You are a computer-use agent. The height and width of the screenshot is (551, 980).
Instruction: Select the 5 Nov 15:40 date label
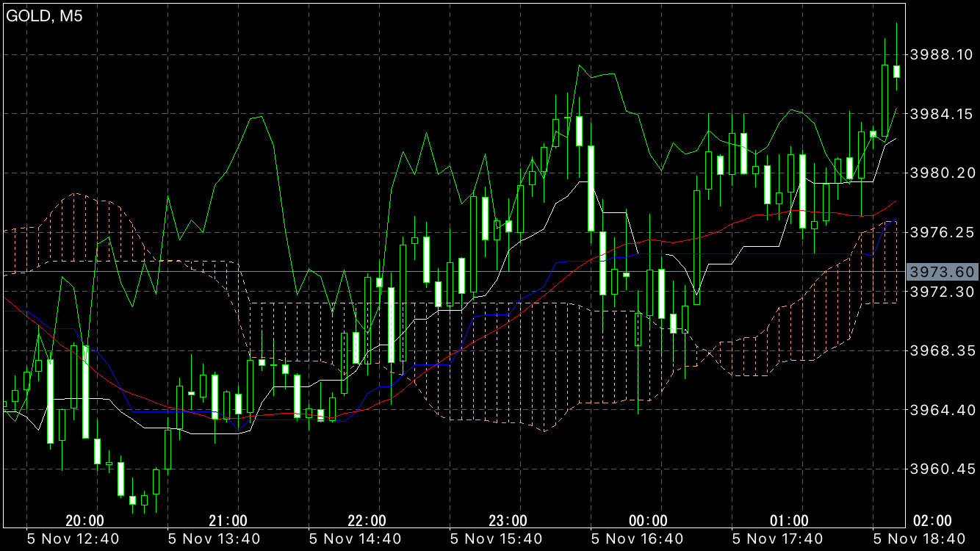tap(496, 539)
